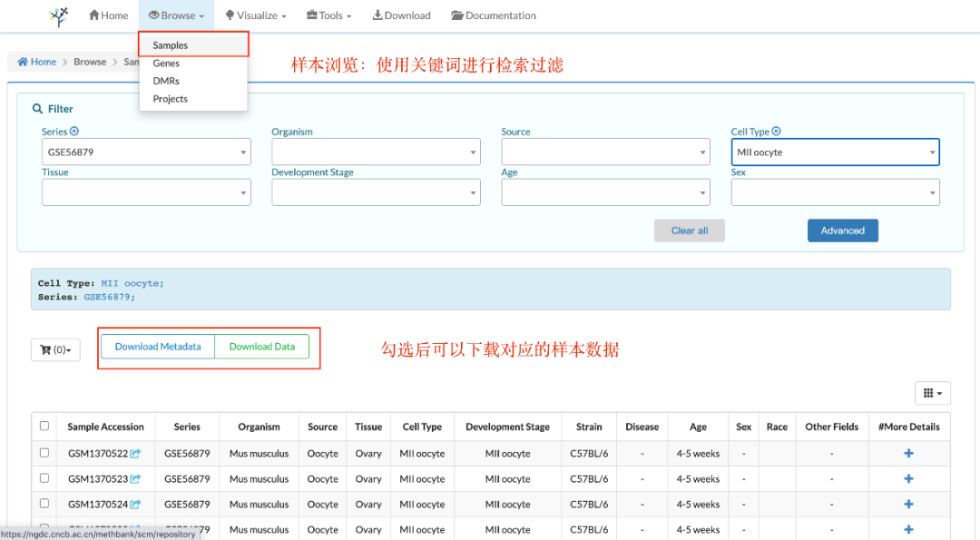Click GSM1370522 sample accession text
This screenshot has height=540, width=980.
pos(97,453)
